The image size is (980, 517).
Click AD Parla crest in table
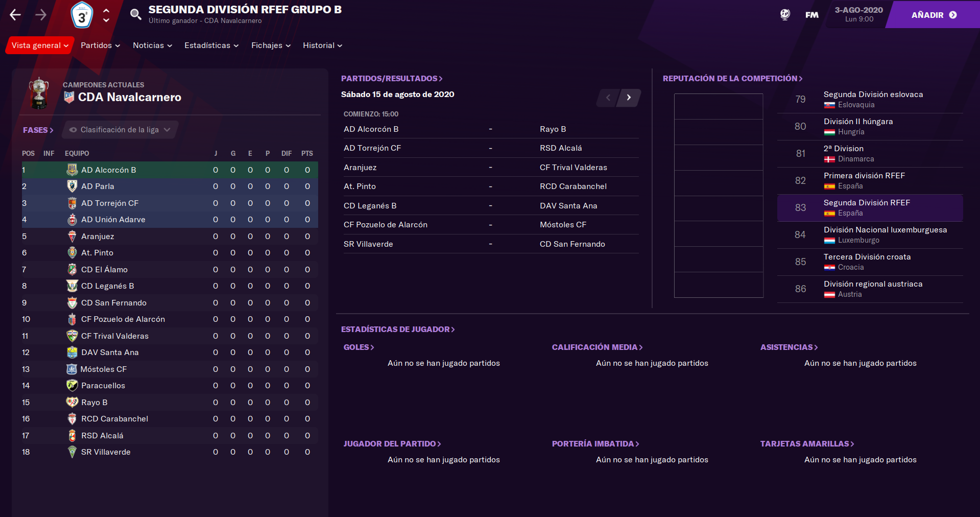coord(72,186)
